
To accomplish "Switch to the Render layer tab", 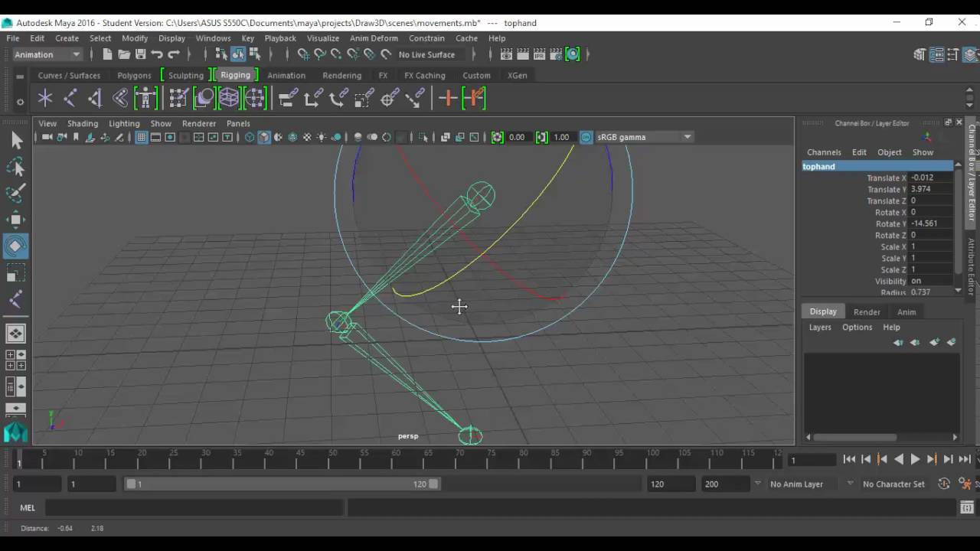I will click(867, 311).
